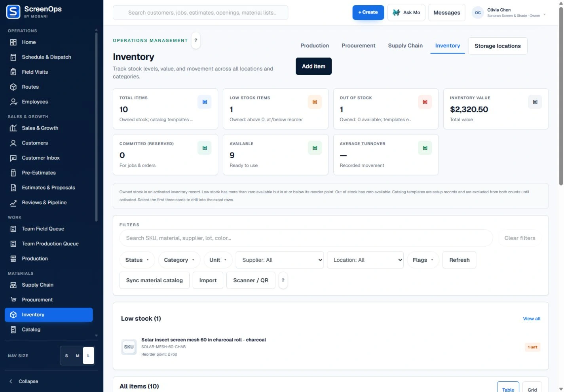
Task: Open the Unit filter dropdown
Action: [218, 260]
